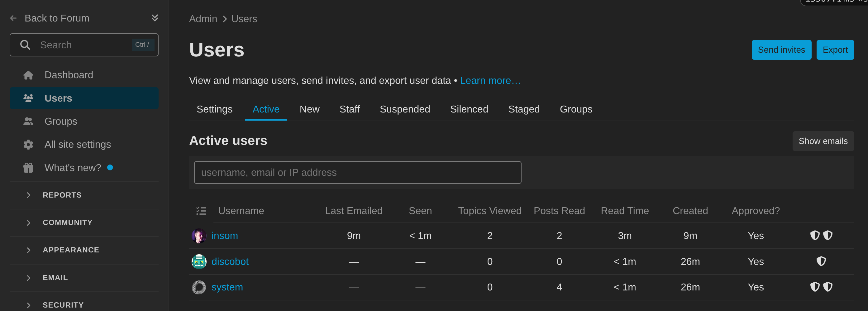Click the back arrow next to Back to Forum

coord(13,18)
